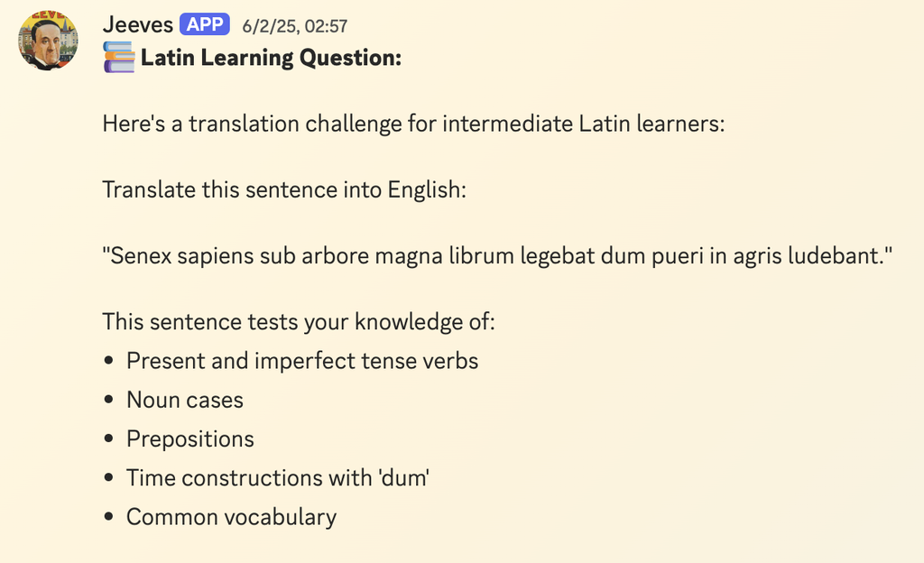Click the Present and imperfect tense bullet

pos(303,360)
